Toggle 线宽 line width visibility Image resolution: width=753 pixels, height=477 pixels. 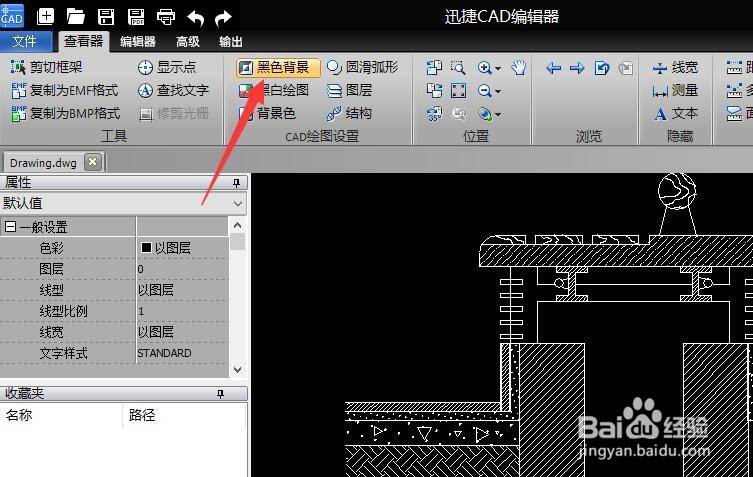pyautogui.click(x=675, y=67)
